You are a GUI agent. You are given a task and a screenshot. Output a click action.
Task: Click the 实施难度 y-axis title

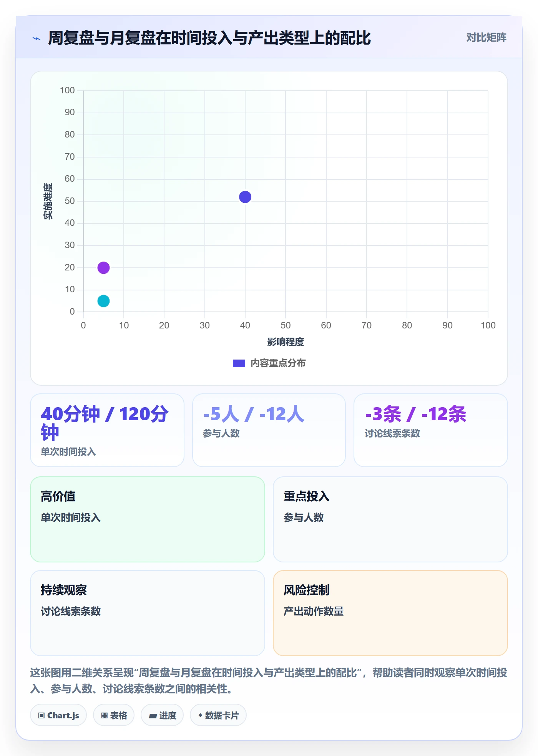click(48, 201)
